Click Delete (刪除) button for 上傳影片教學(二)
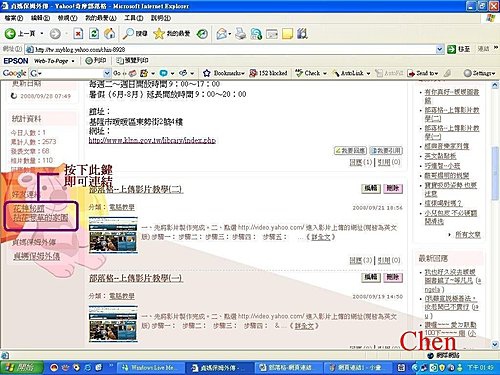Screen dimensions: 500x375 coord(393,189)
